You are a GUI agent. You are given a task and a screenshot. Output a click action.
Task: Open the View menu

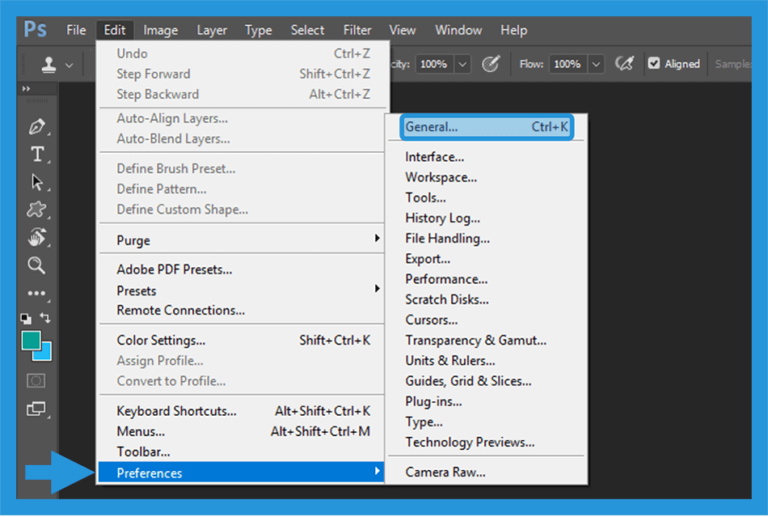tap(402, 30)
